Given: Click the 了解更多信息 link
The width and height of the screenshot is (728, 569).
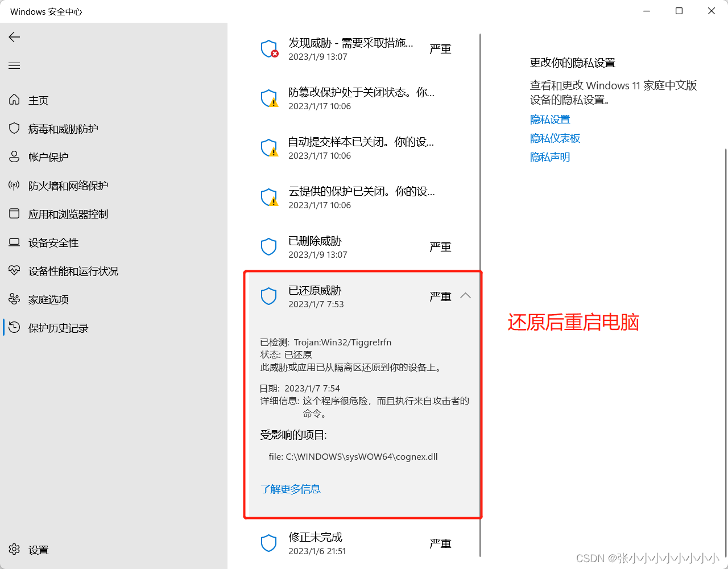Looking at the screenshot, I should coord(290,489).
